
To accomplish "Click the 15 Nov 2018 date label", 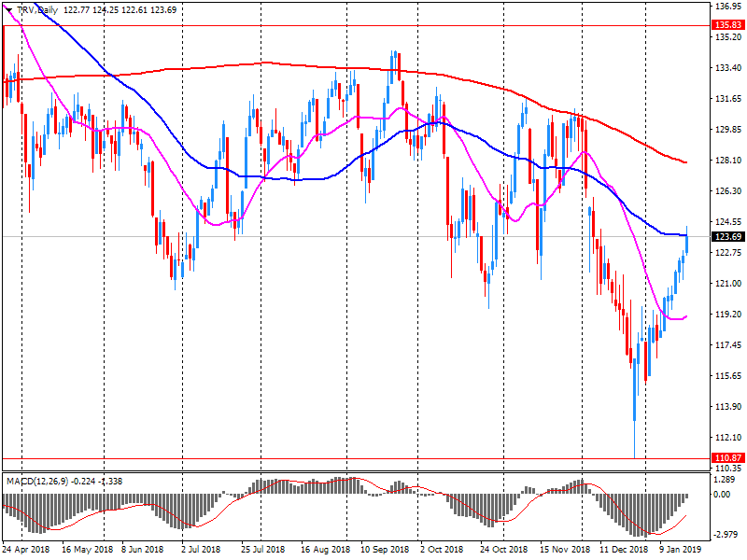I will [565, 550].
